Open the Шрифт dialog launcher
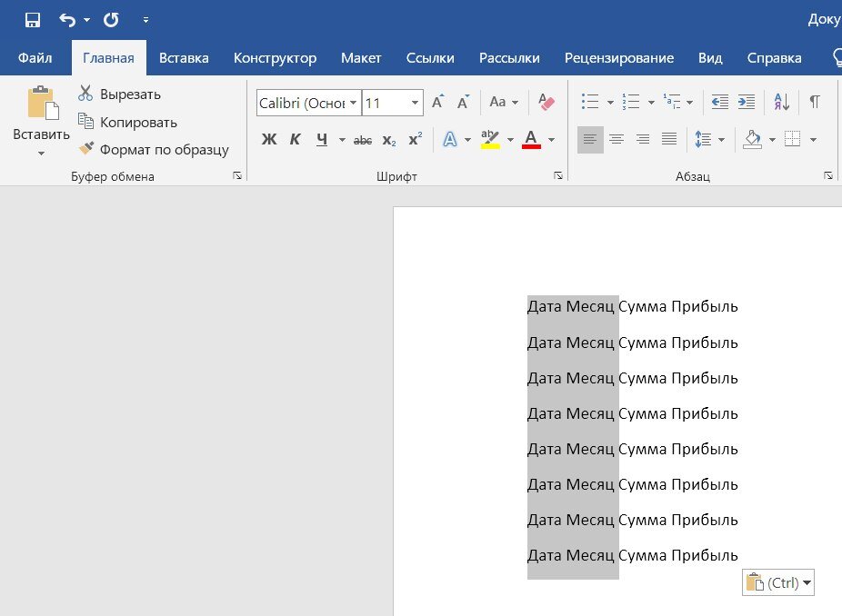The image size is (842, 616). (x=558, y=175)
